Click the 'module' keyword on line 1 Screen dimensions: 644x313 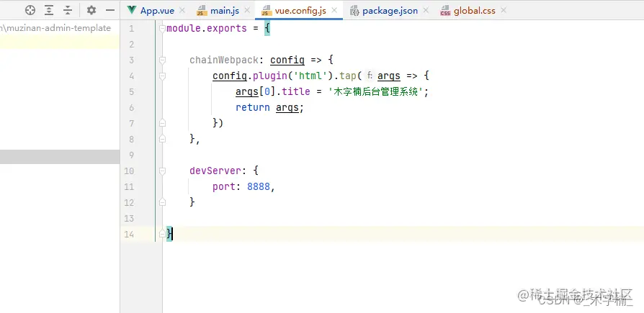click(184, 28)
